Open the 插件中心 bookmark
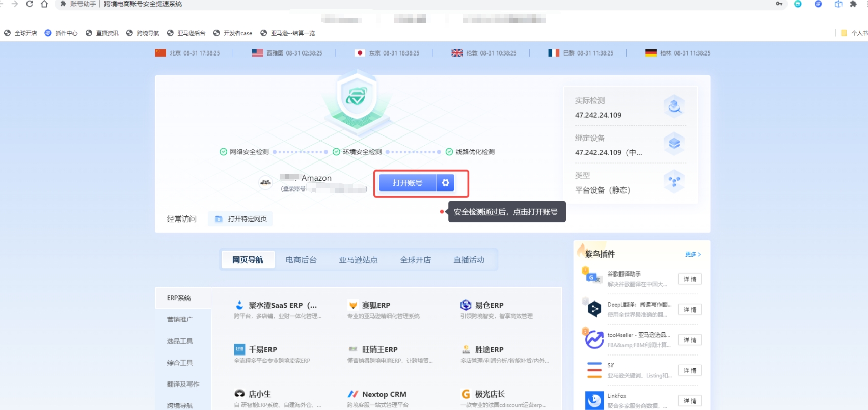The width and height of the screenshot is (868, 410). pos(61,33)
